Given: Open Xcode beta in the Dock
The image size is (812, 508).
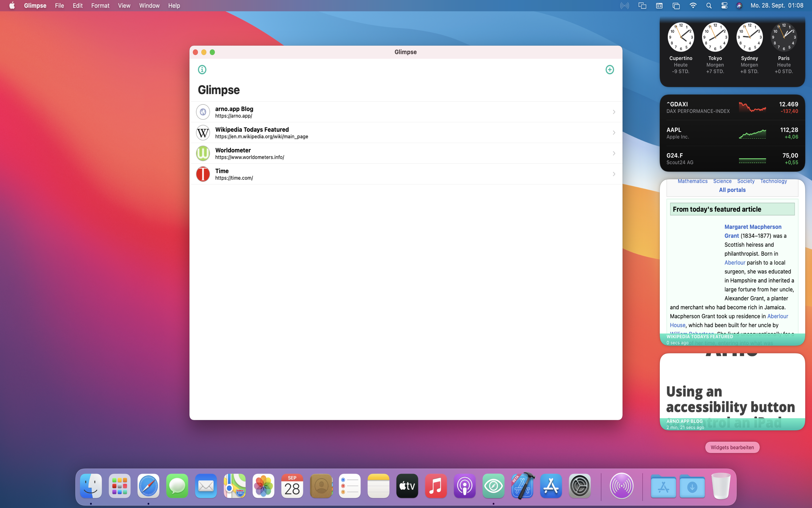Looking at the screenshot, I should coord(523,486).
